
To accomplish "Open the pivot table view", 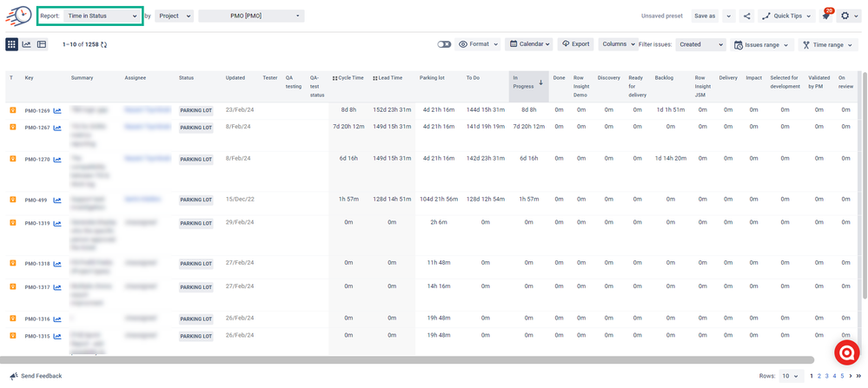I will coord(41,44).
